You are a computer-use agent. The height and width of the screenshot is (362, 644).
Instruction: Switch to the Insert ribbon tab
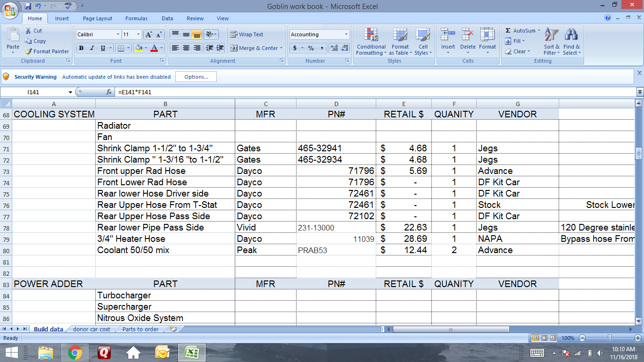pyautogui.click(x=62, y=18)
